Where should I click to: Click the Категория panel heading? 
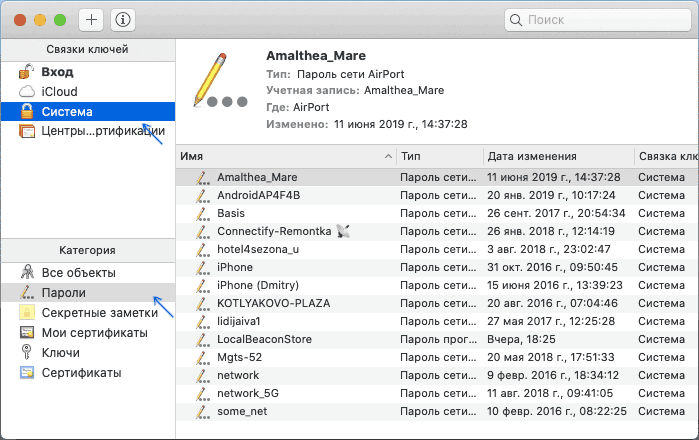point(87,251)
